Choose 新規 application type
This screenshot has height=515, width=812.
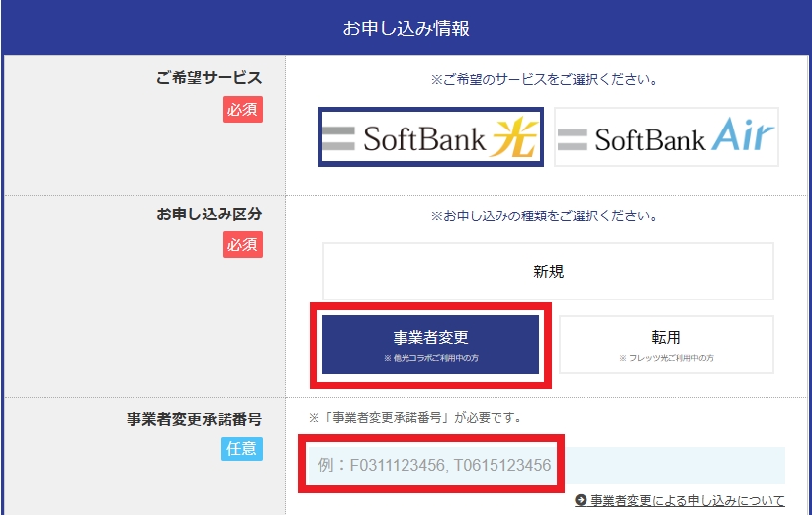(x=548, y=271)
